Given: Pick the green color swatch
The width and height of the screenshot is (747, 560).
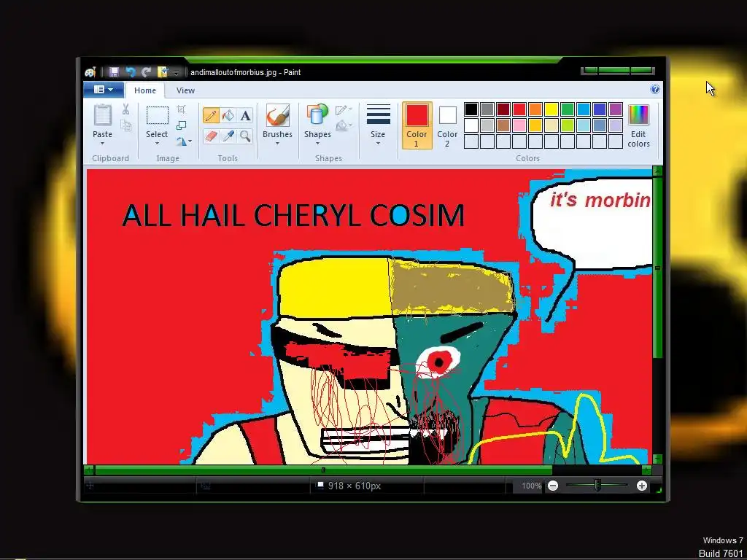Looking at the screenshot, I should click(568, 109).
